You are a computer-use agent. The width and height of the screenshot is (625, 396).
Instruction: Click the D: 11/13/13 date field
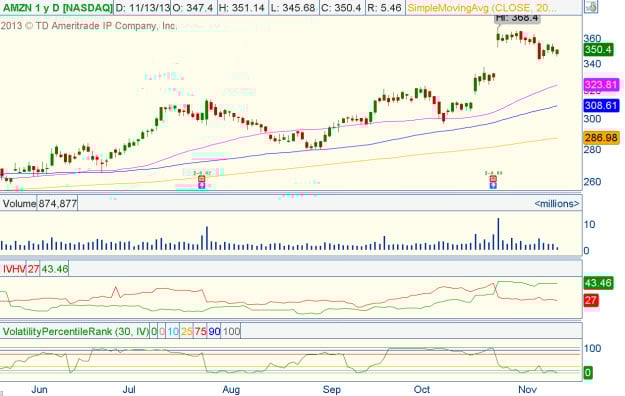pyautogui.click(x=143, y=8)
